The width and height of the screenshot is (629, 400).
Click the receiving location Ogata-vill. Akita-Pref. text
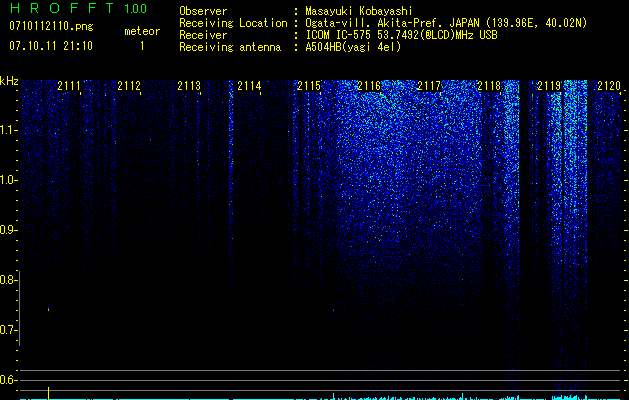(x=446, y=23)
